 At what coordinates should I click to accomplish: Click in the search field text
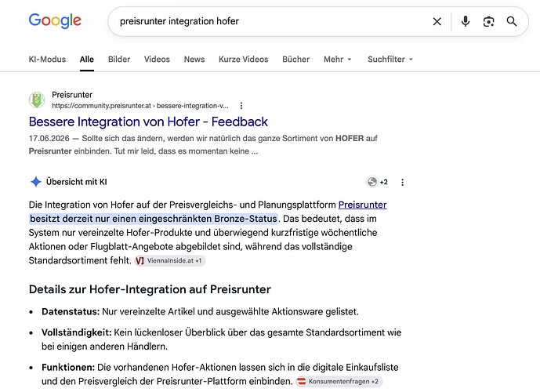click(x=179, y=21)
